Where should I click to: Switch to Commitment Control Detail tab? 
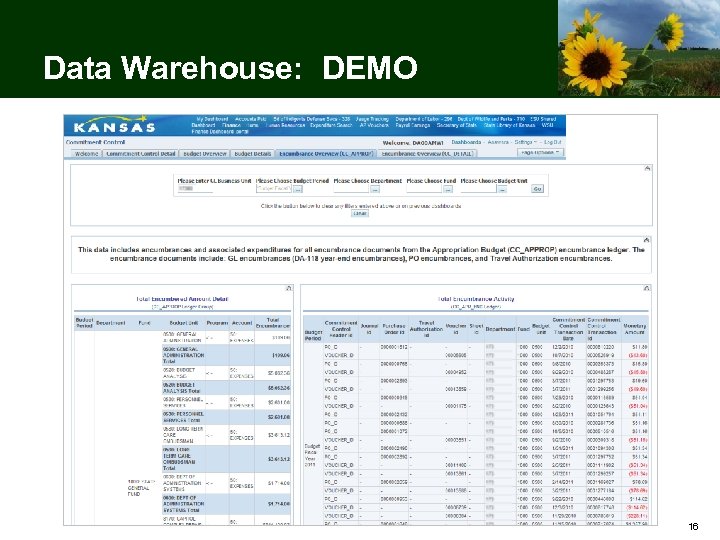point(141,154)
